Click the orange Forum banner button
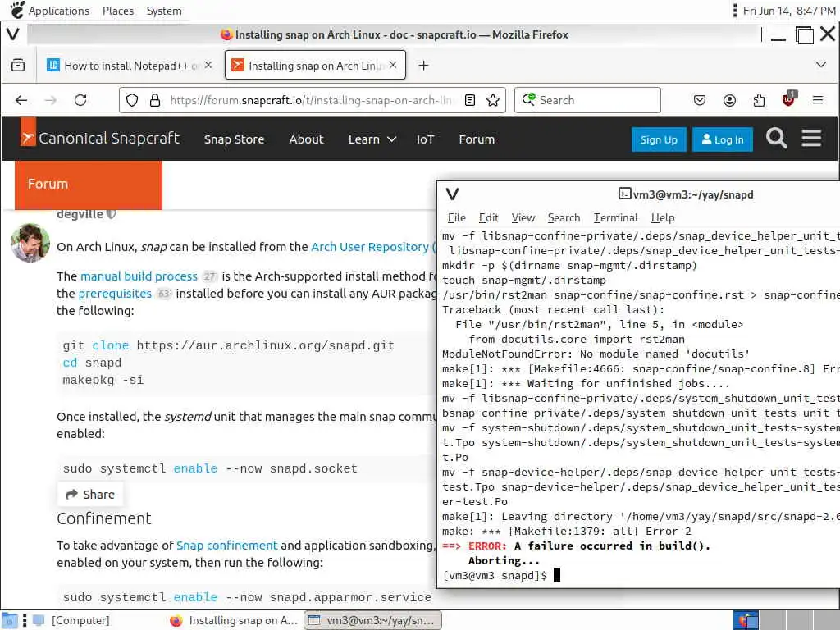 coord(89,185)
